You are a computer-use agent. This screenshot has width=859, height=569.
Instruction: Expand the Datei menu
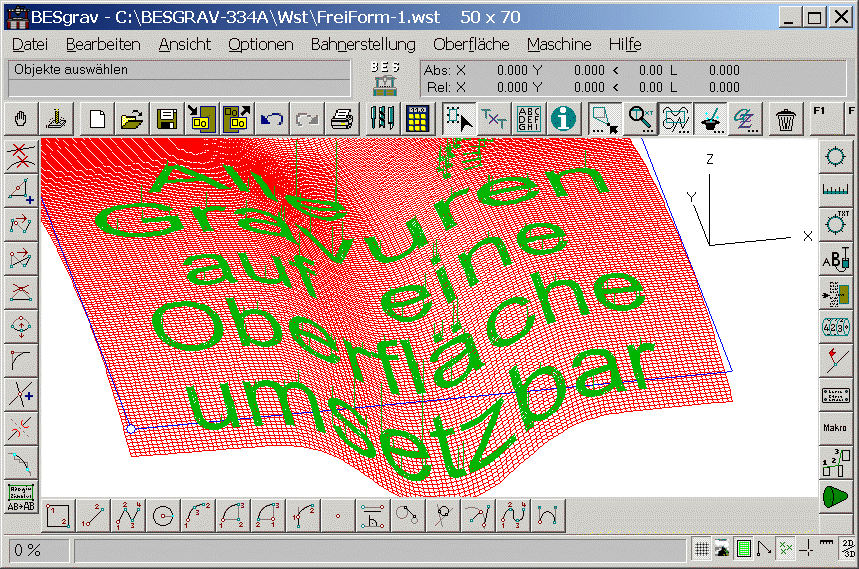tap(30, 44)
